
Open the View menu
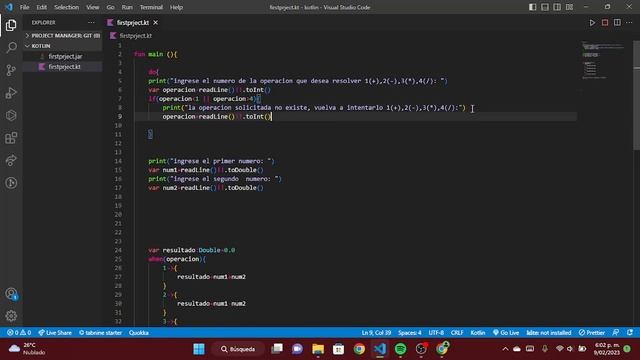click(93, 7)
